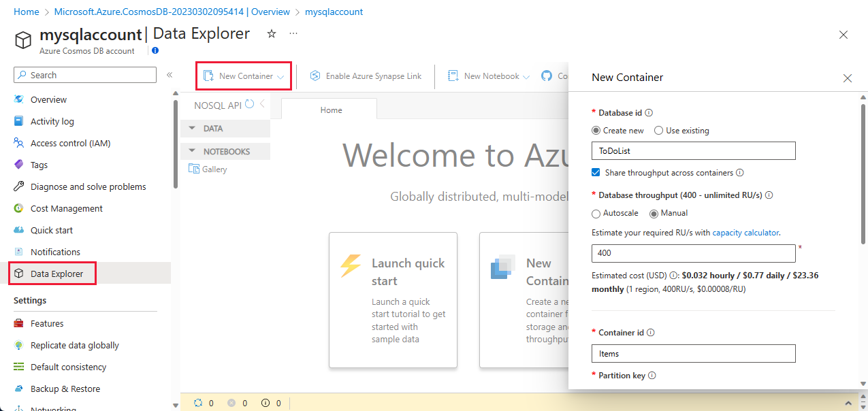The image size is (868, 411).
Task: Collapse the NOSQL API resource pane
Action: click(262, 104)
